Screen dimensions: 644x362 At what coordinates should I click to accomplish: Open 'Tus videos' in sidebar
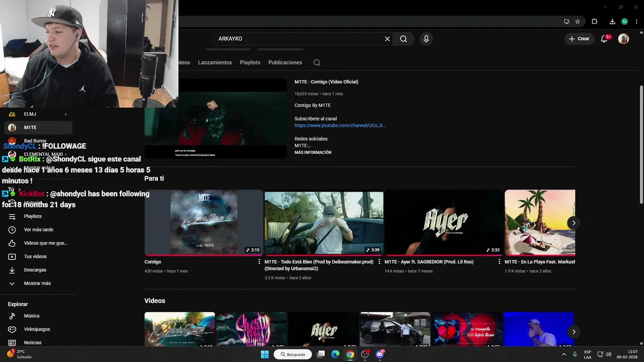[39, 256]
